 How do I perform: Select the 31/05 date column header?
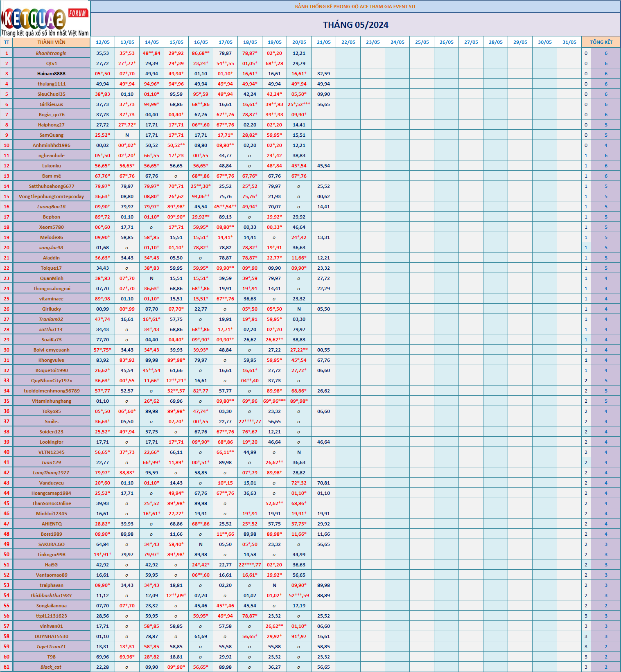pyautogui.click(x=569, y=42)
